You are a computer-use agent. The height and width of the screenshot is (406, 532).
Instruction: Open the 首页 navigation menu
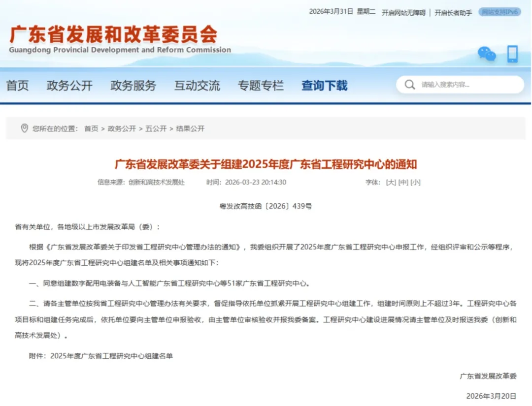[x=18, y=85]
